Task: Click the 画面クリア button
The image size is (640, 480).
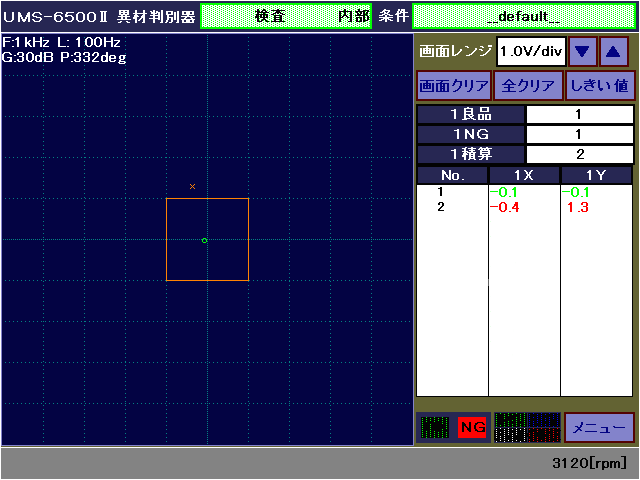Action: pos(453,85)
